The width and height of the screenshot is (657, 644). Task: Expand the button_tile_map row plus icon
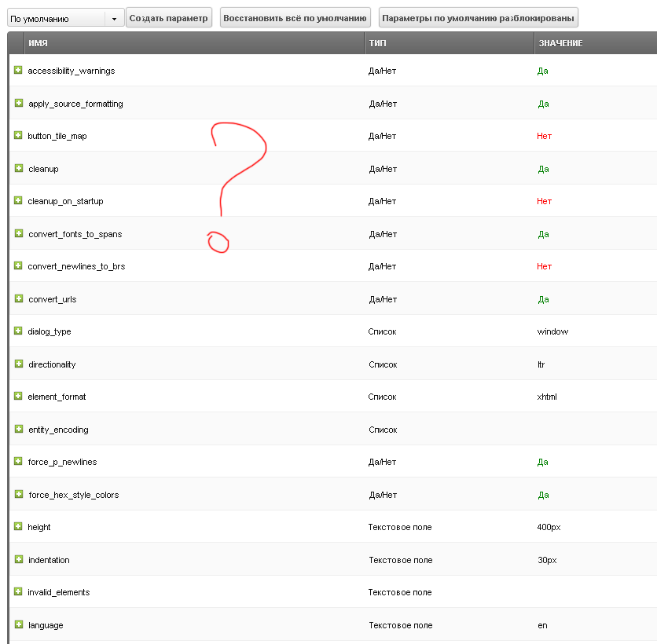pyautogui.click(x=18, y=135)
